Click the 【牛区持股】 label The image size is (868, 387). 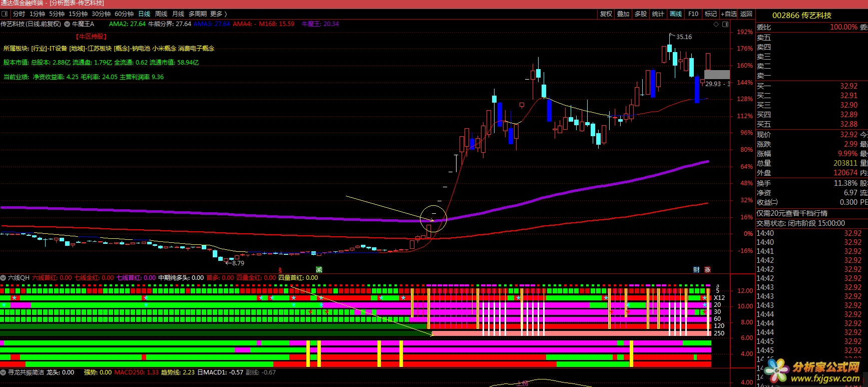click(x=91, y=36)
